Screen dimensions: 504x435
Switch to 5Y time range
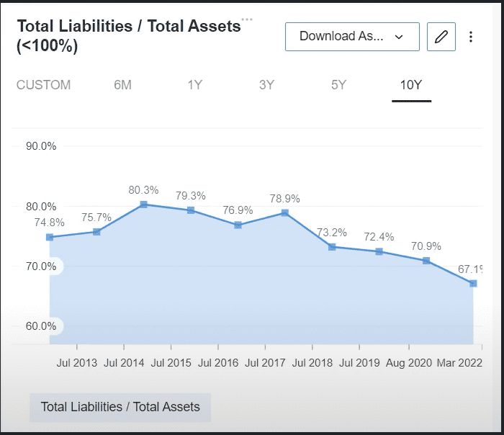tap(338, 85)
